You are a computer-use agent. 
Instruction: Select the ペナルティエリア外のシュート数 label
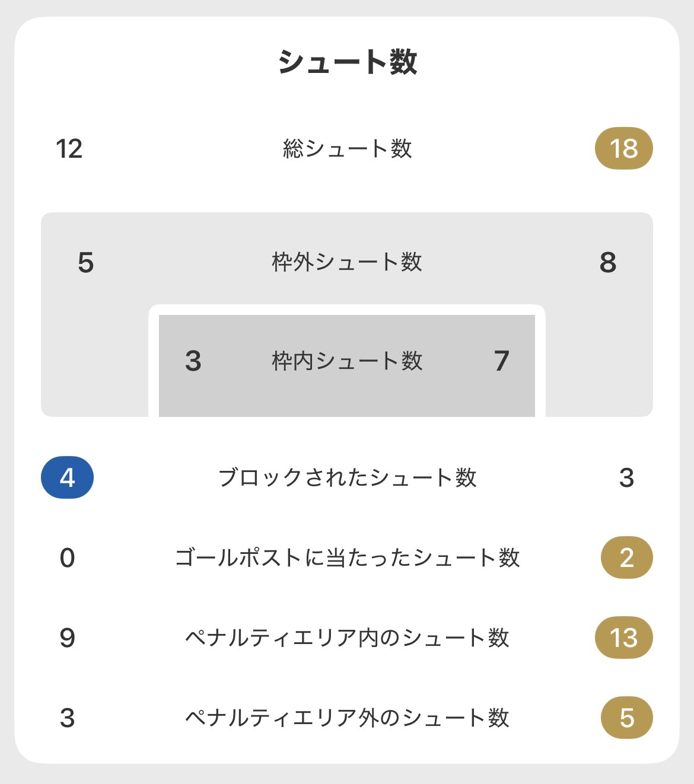348,718
